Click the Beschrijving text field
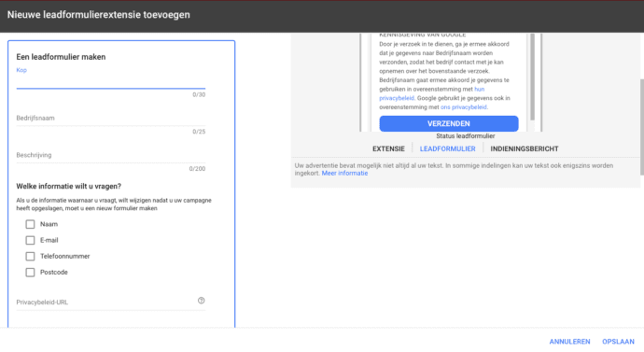Screen dimensions: 644x352 click(111, 155)
